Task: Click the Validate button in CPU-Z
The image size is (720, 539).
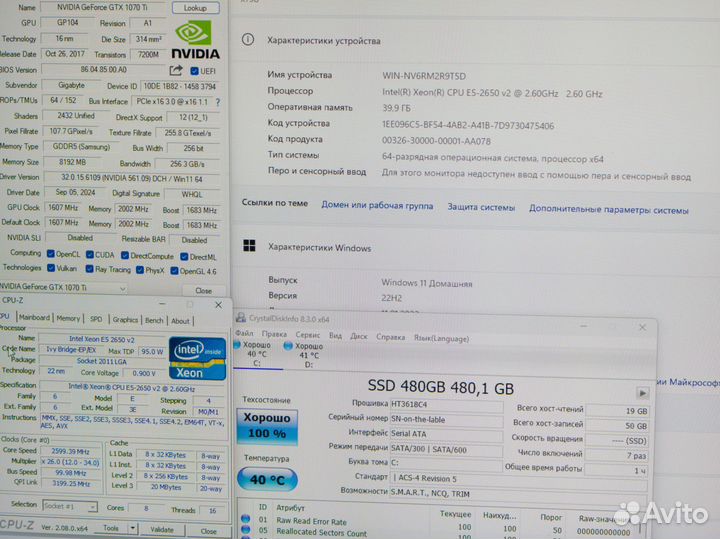Action: tap(162, 529)
